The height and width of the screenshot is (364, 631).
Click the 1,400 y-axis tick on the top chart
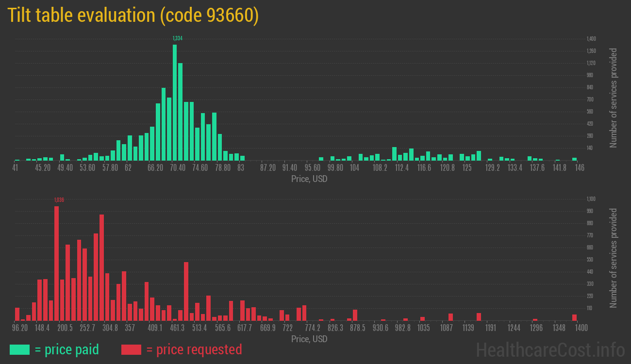pyautogui.click(x=591, y=39)
